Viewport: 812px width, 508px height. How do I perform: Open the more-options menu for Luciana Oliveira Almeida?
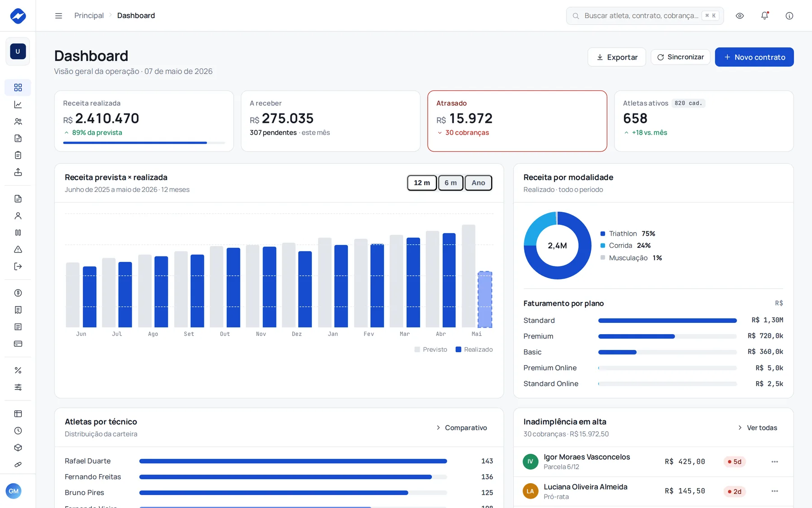775,491
